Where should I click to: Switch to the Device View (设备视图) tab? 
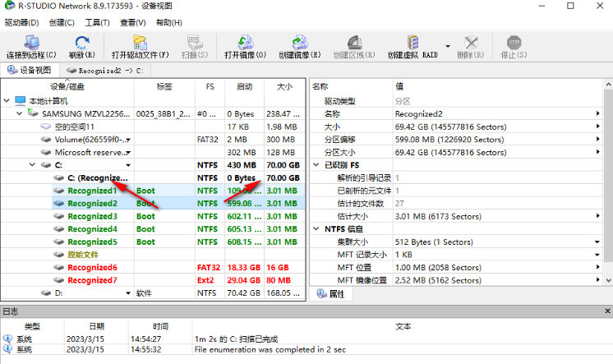[x=30, y=70]
